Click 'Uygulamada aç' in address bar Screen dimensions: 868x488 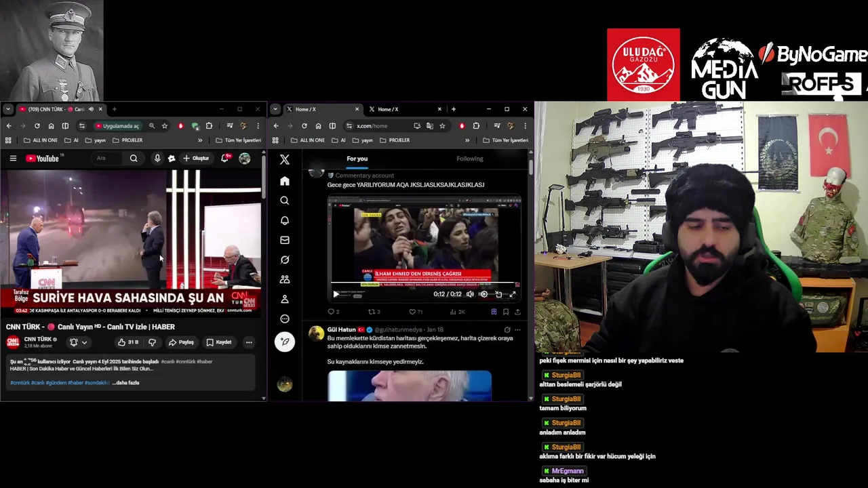[118, 125]
